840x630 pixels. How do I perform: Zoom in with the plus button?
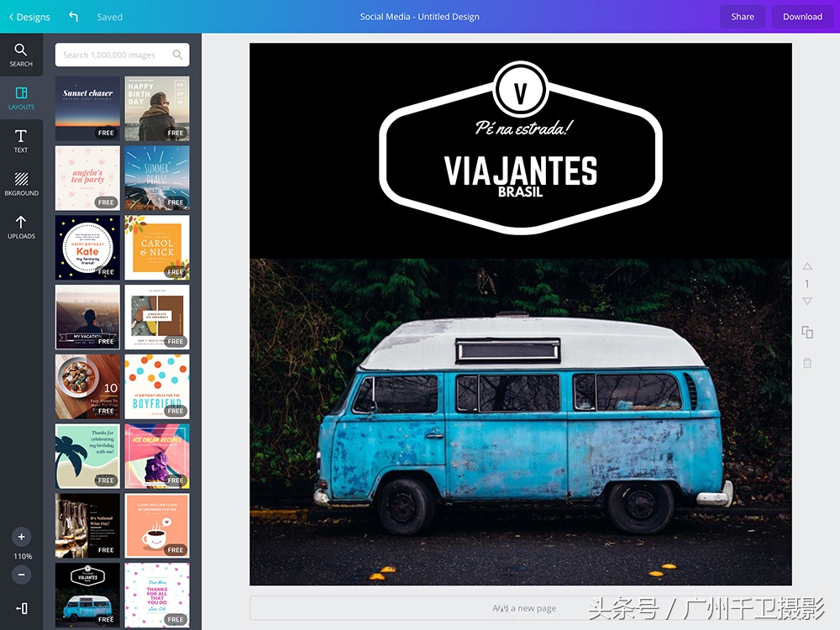[x=22, y=537]
